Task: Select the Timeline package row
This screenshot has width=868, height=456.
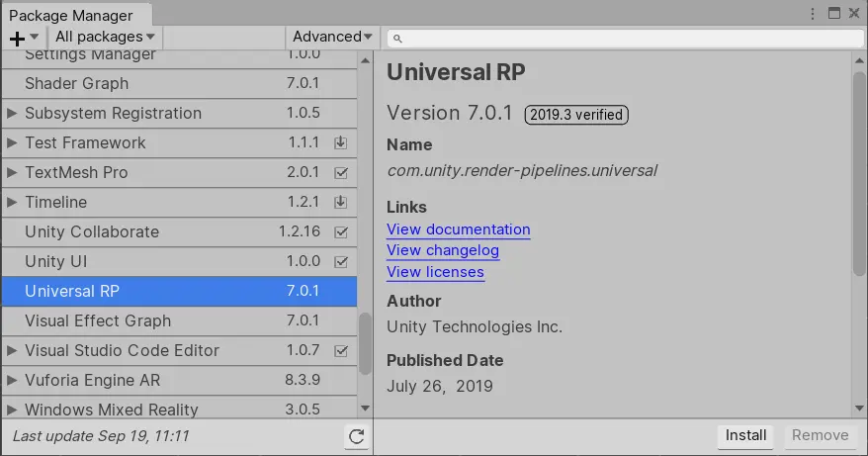Action: pos(179,202)
